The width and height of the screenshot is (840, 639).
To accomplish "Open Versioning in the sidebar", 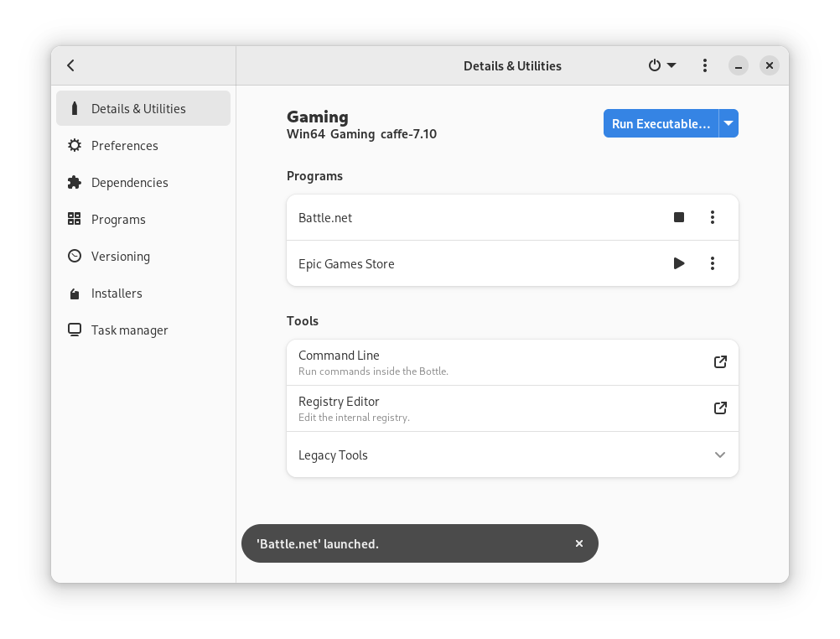I will click(x=120, y=257).
